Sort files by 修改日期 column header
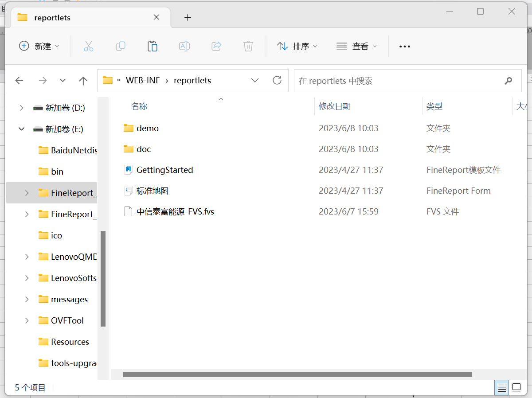Image resolution: width=532 pixels, height=398 pixels. [x=335, y=106]
